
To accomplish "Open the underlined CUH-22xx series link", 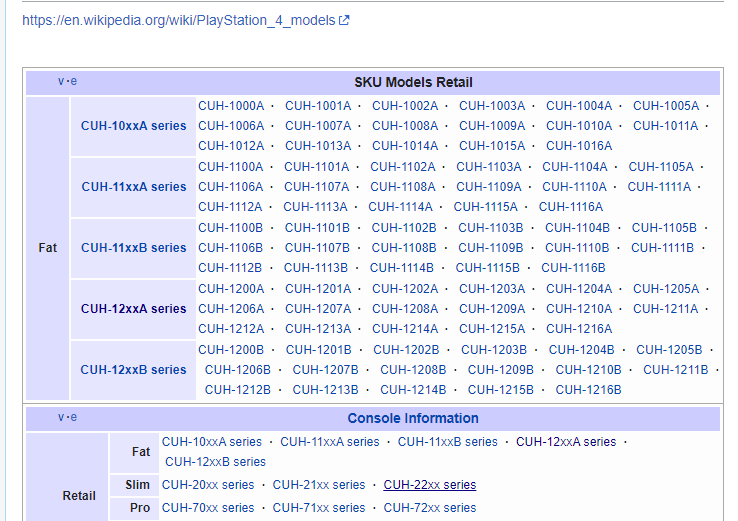I will [x=430, y=485].
